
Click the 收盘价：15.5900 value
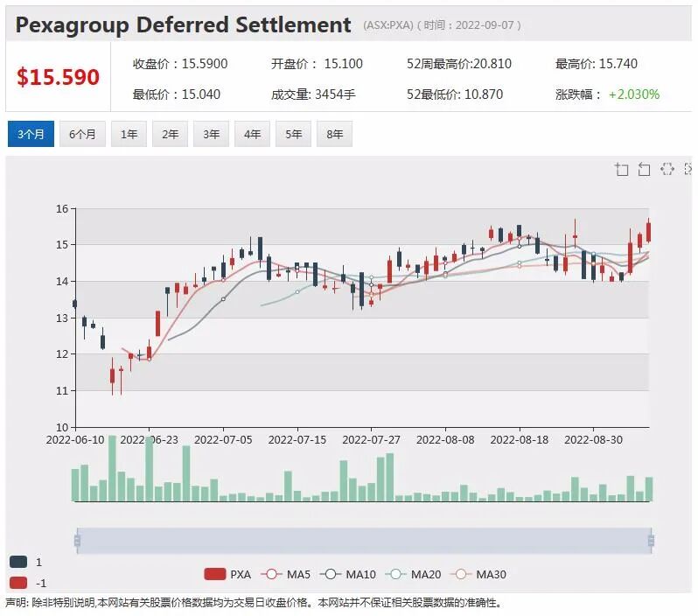[x=180, y=64]
